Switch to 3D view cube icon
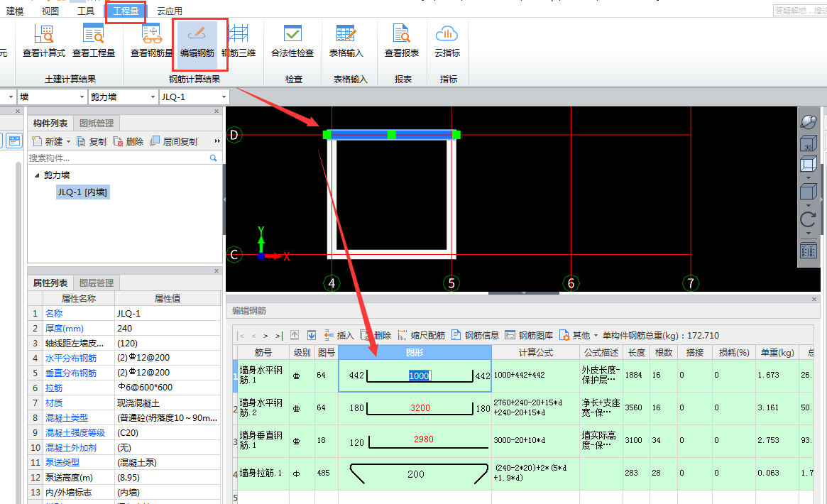The image size is (827, 504). coord(808,143)
